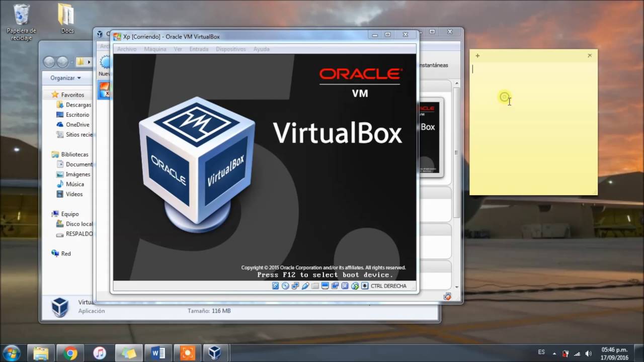Click the video capture icon in VM status bar
Image resolution: width=644 pixels, height=362 pixels.
[335, 286]
